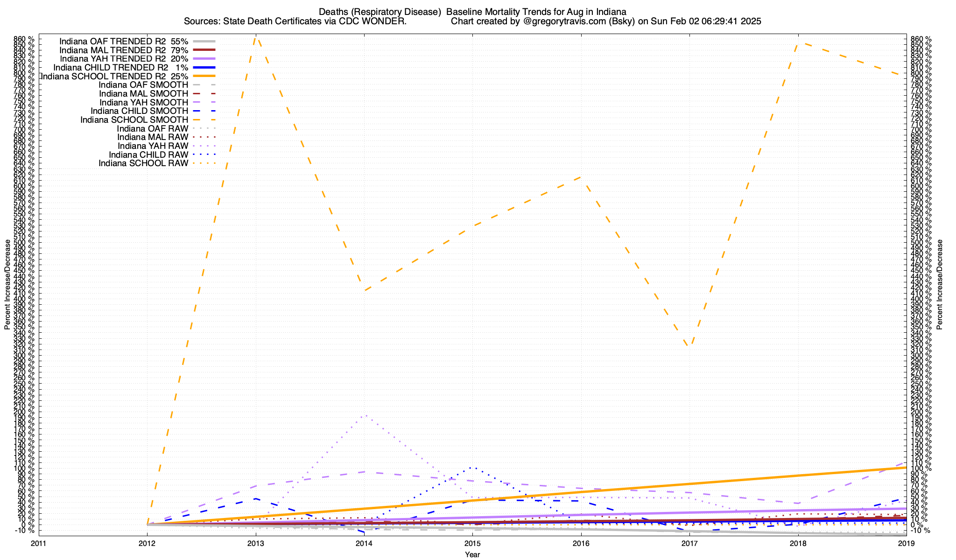
Task: Select the Indiana SCHOOL SMOOTH legend label
Action: (x=134, y=120)
